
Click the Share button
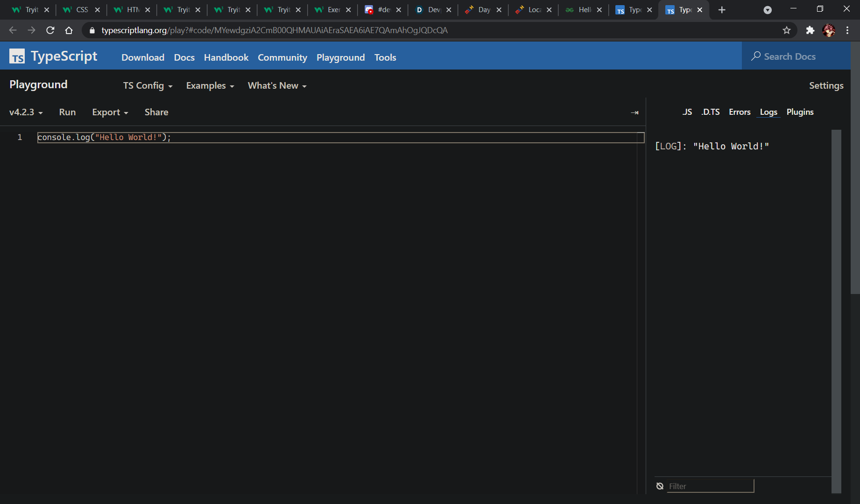tap(156, 112)
